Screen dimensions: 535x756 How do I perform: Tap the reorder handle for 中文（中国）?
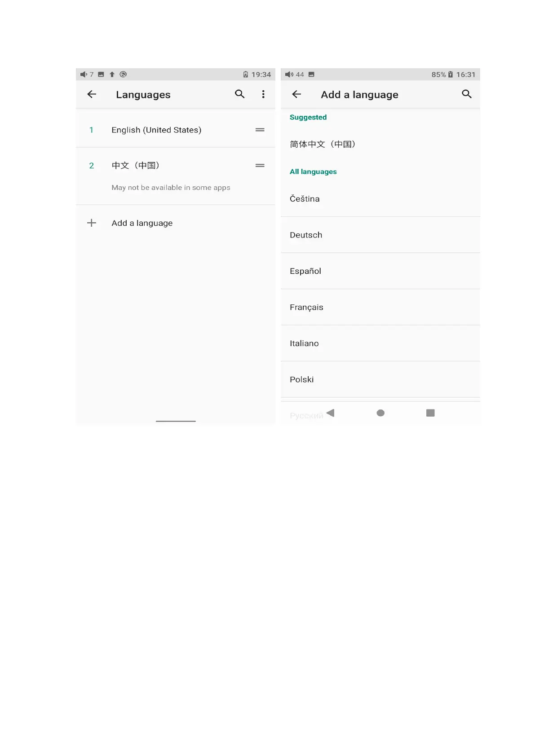point(260,166)
